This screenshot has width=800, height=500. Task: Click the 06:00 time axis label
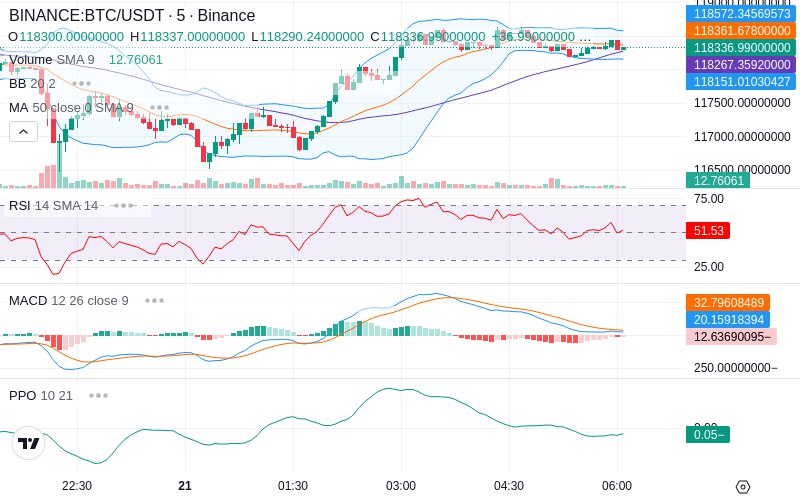click(x=617, y=486)
